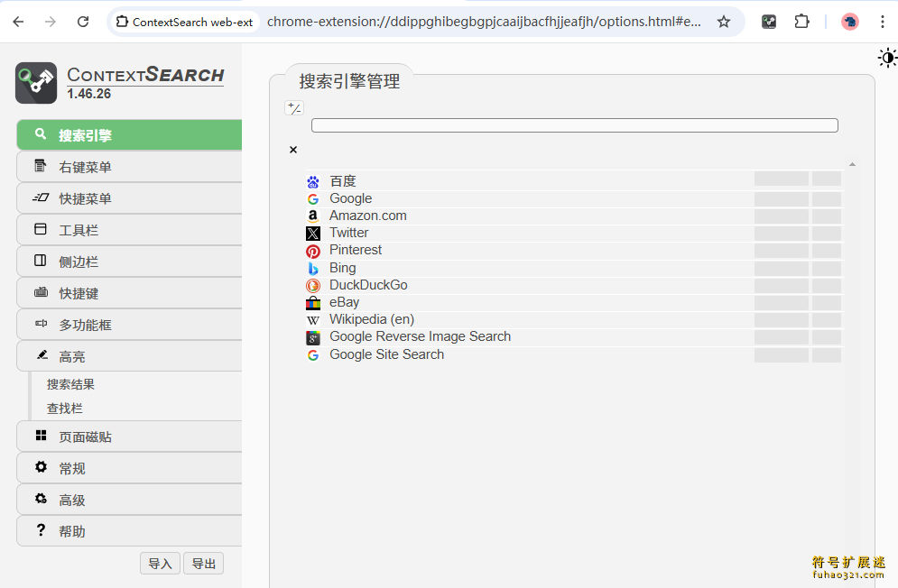Click the 百度 paw icon

point(312,182)
